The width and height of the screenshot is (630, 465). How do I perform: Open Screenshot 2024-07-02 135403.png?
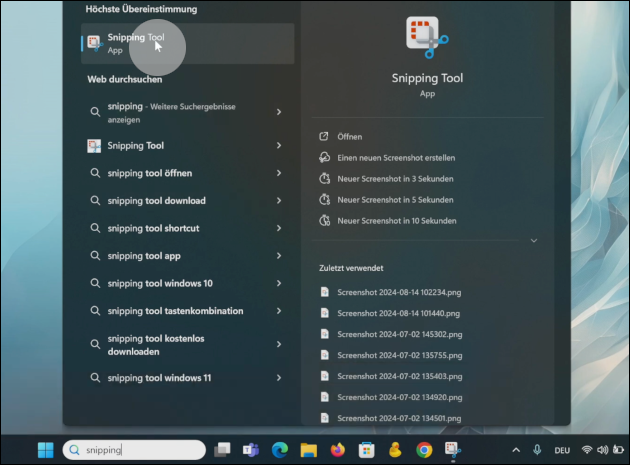pyautogui.click(x=400, y=376)
